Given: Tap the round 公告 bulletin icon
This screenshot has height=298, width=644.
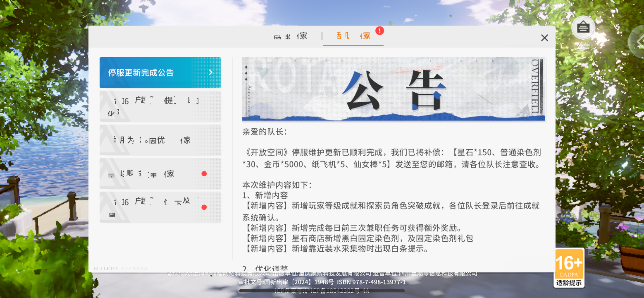Looking at the screenshot, I should (x=583, y=27).
